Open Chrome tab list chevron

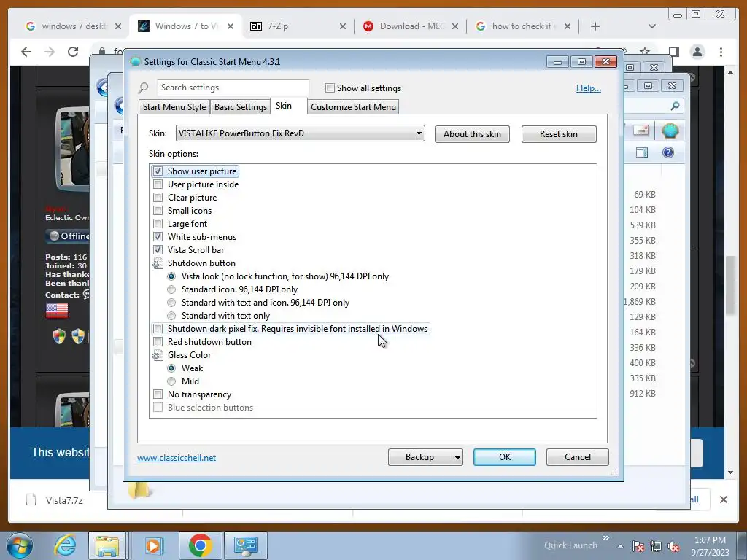[x=652, y=26]
